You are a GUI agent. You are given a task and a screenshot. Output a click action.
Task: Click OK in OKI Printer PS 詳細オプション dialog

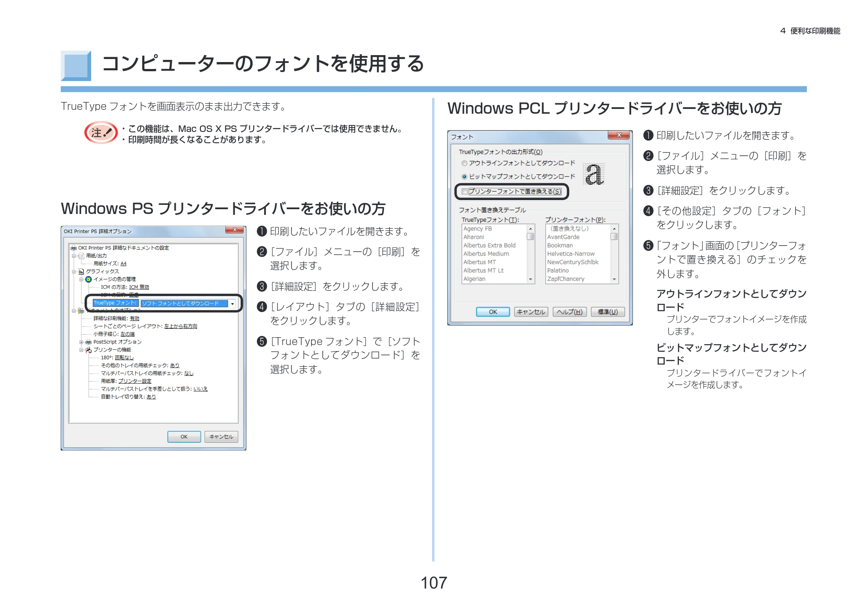(184, 437)
